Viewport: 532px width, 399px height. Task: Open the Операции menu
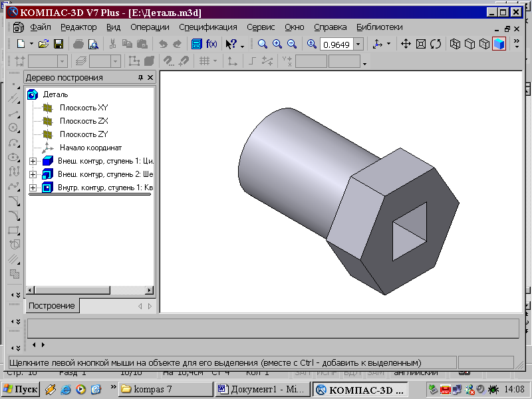150,27
